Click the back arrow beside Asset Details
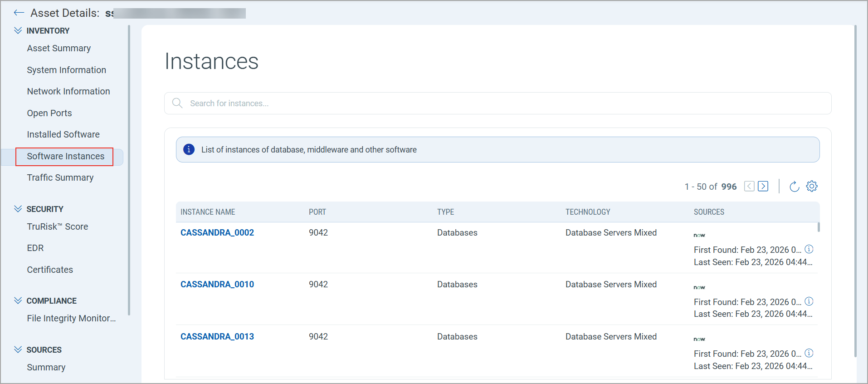 click(19, 13)
